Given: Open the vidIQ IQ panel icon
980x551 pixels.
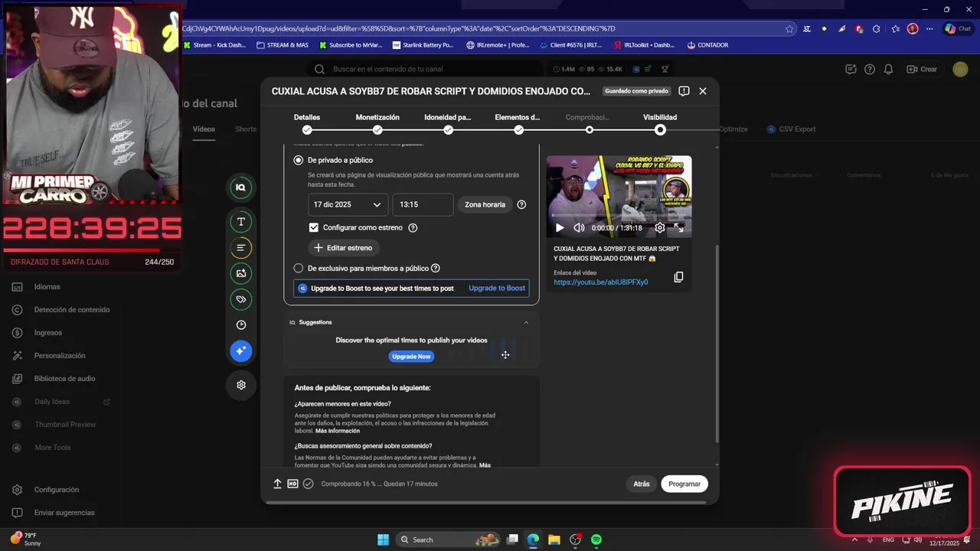Looking at the screenshot, I should click(x=240, y=187).
